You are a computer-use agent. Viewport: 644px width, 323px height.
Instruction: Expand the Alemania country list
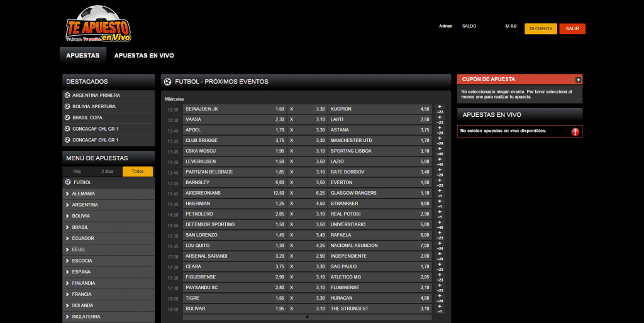tap(108, 194)
